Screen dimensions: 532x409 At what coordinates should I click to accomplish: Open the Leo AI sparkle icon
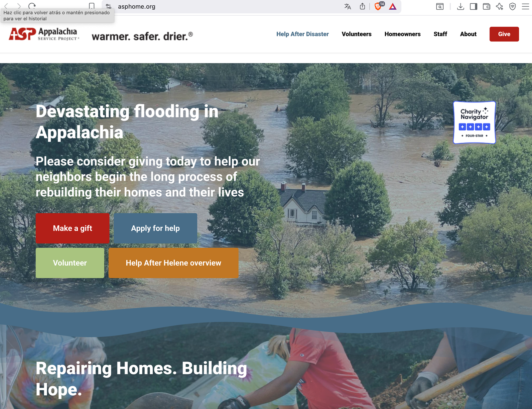(x=499, y=6)
